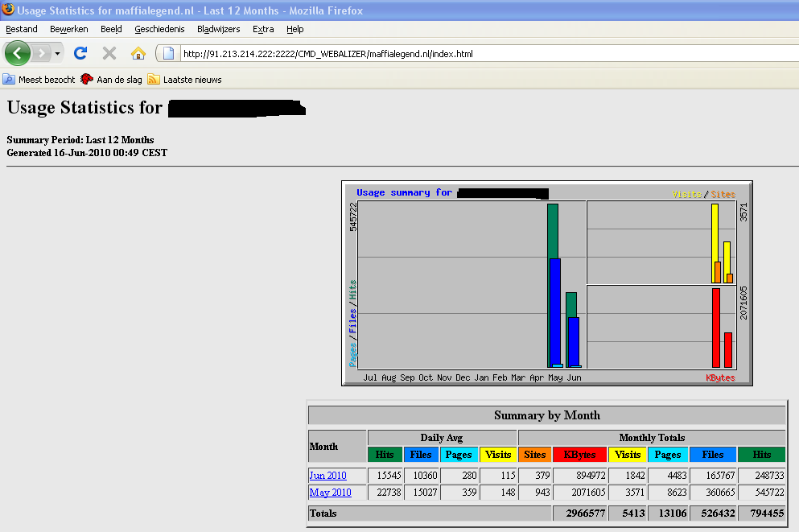Viewport: 799px width, 532px height.
Task: Open Aan de slag bookmark
Action: click(x=111, y=80)
